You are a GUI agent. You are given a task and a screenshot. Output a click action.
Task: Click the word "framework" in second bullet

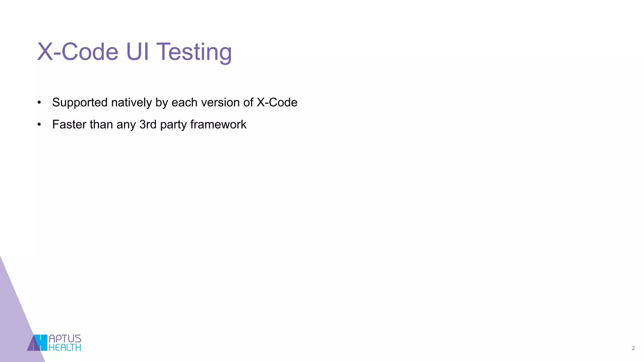(218, 125)
